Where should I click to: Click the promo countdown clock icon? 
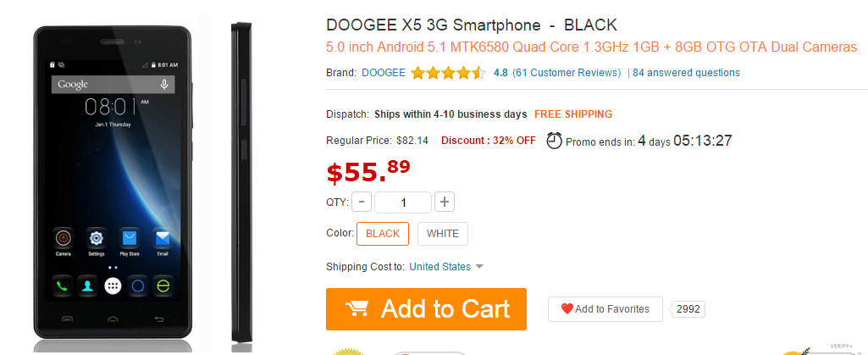(554, 140)
